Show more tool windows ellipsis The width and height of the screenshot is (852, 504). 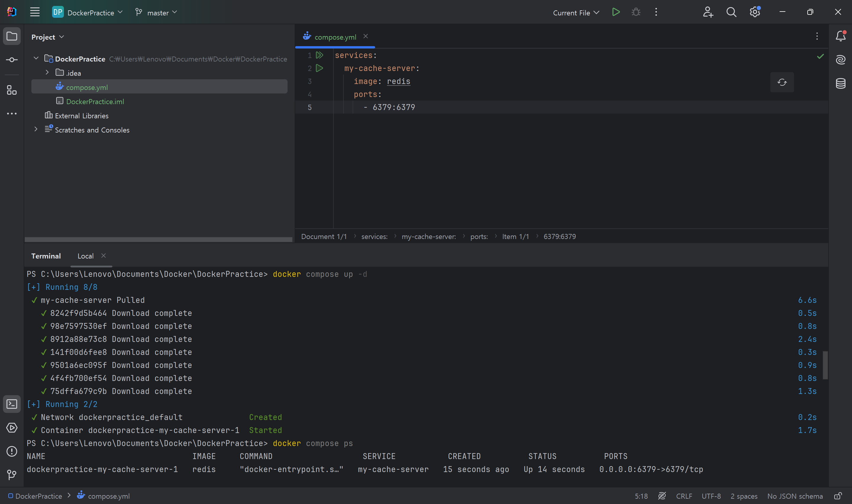point(12,114)
